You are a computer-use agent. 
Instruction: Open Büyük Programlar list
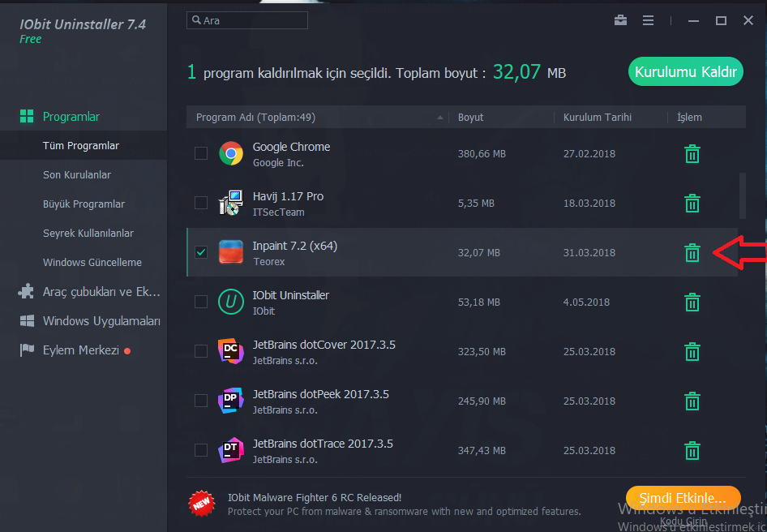(x=84, y=204)
